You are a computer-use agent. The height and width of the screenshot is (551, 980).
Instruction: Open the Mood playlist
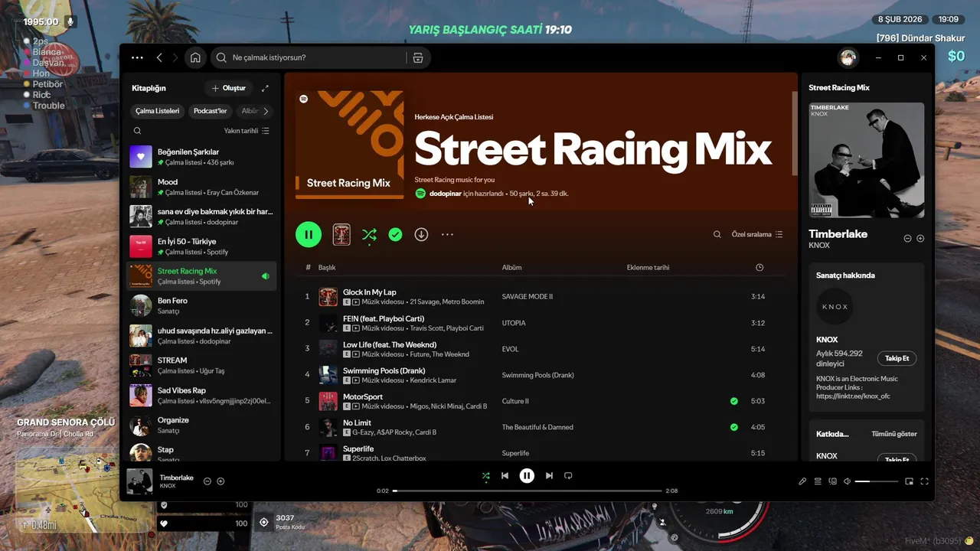[x=202, y=187]
